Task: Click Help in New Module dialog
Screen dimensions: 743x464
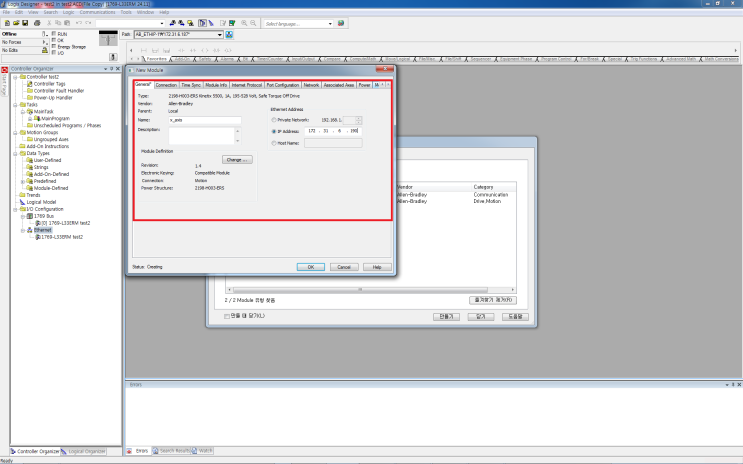Action: pyautogui.click(x=377, y=267)
